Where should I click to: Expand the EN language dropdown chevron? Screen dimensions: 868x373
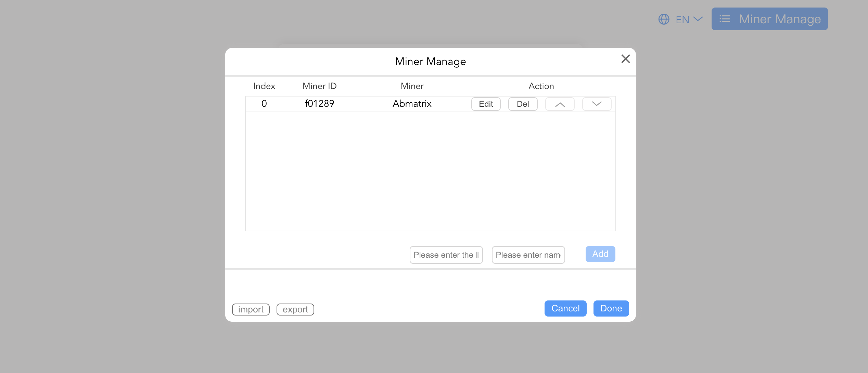pos(698,19)
